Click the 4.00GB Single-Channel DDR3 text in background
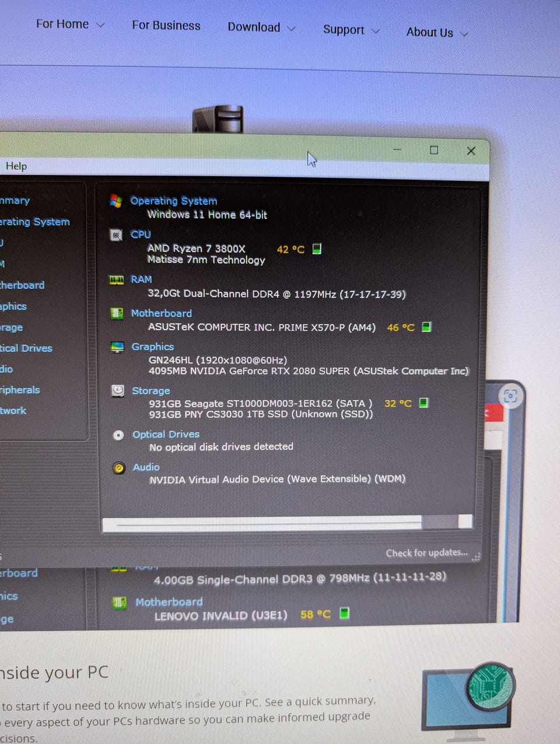The height and width of the screenshot is (744, 560). [x=300, y=579]
